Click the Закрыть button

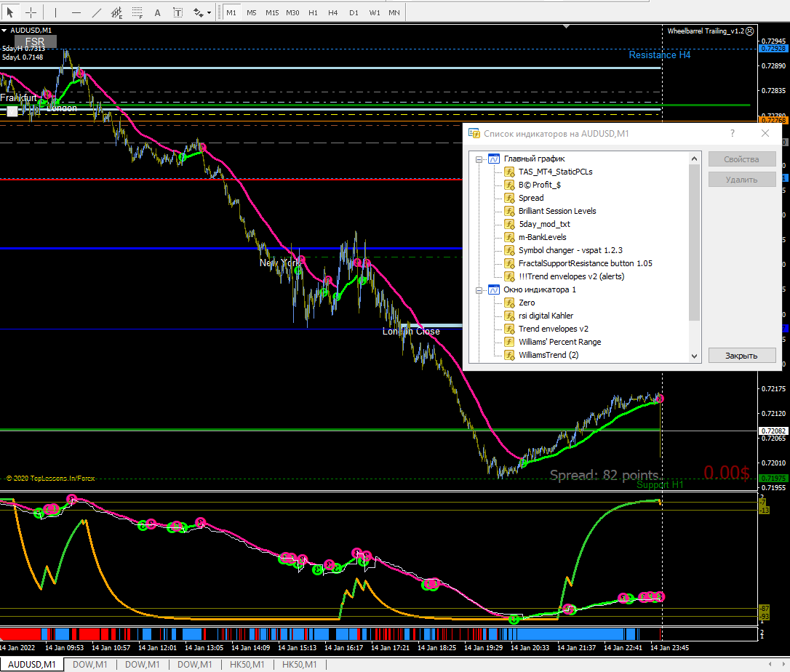[x=741, y=356]
